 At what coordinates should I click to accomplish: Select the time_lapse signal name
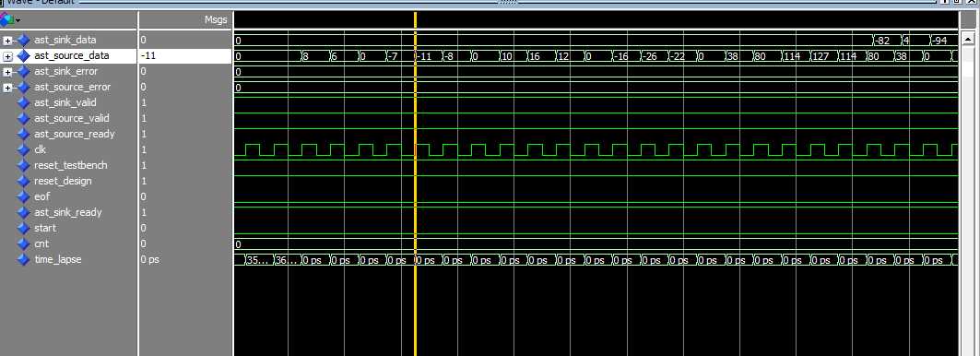[x=57, y=259]
